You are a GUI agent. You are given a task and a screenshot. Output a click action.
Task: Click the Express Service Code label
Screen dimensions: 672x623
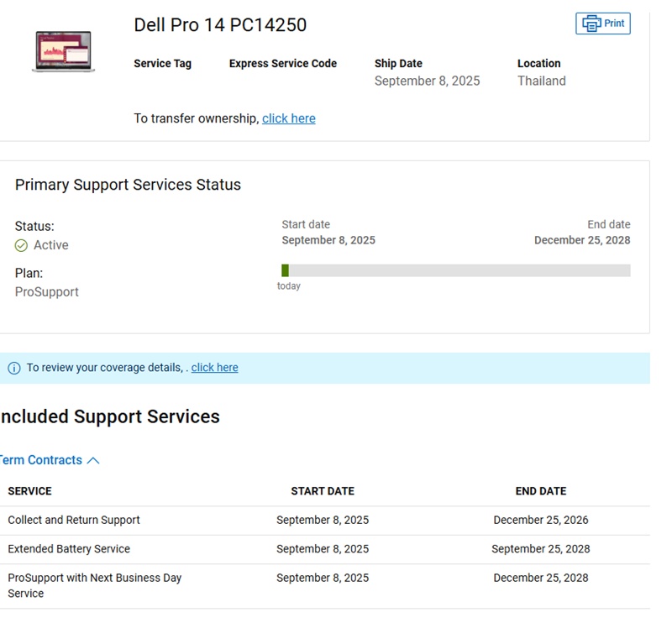click(283, 64)
